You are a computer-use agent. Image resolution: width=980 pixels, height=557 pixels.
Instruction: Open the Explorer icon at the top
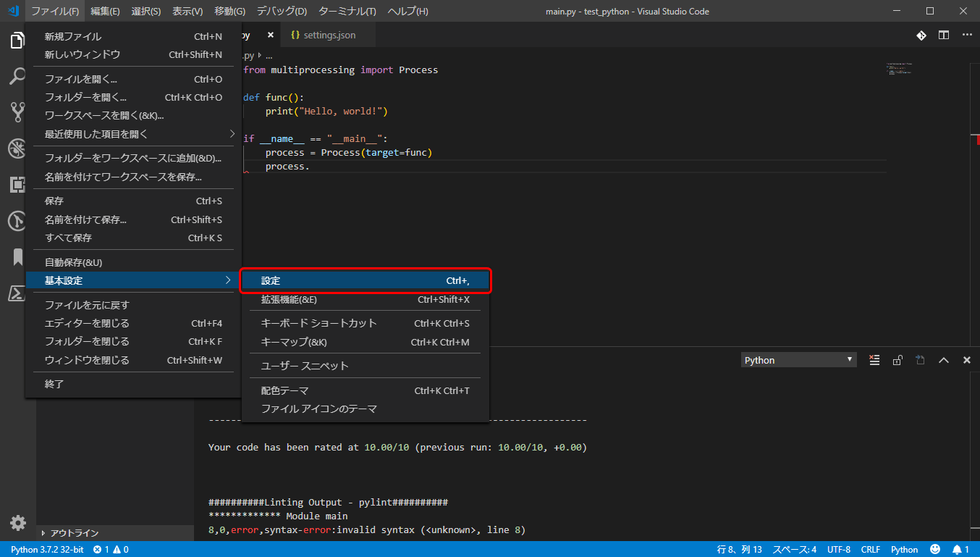pyautogui.click(x=16, y=40)
